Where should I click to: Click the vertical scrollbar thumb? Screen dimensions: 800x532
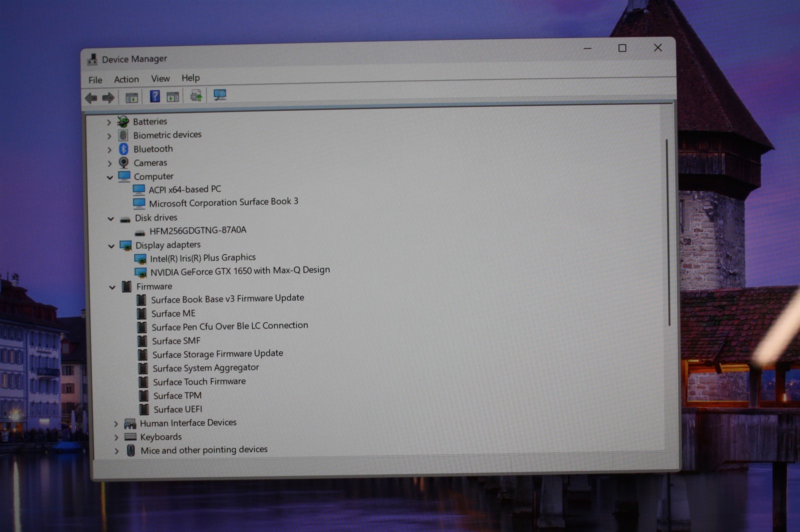(667, 232)
